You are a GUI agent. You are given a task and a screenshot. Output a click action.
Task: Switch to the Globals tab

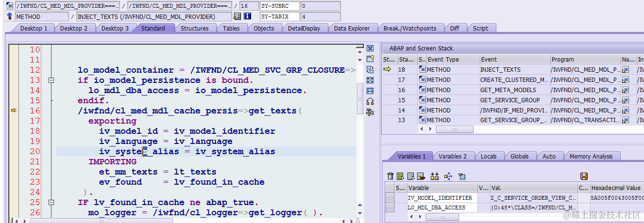[x=520, y=156]
